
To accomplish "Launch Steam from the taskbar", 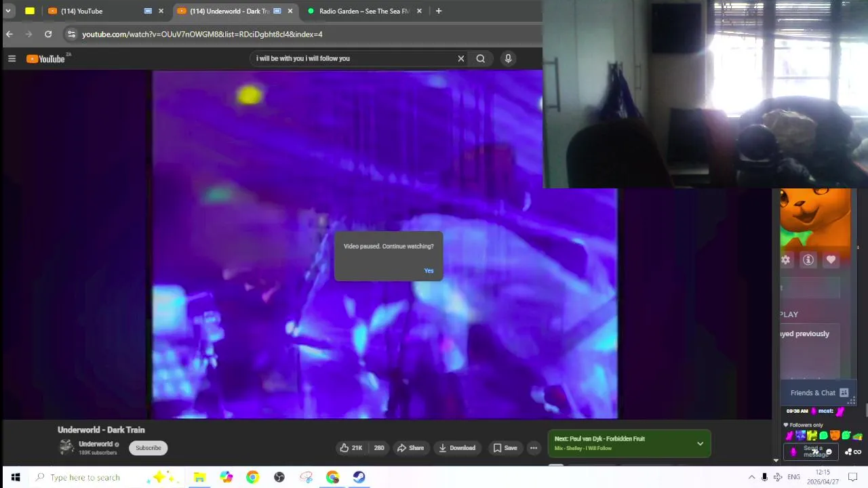I will pyautogui.click(x=359, y=477).
